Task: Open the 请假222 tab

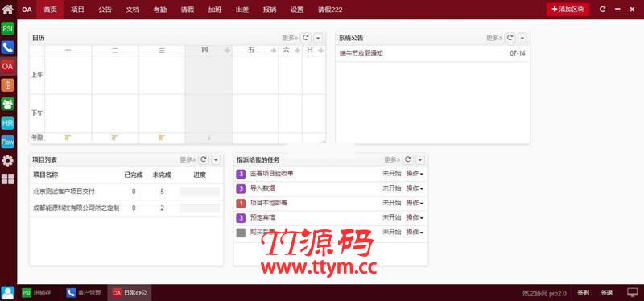Action: coord(330,10)
